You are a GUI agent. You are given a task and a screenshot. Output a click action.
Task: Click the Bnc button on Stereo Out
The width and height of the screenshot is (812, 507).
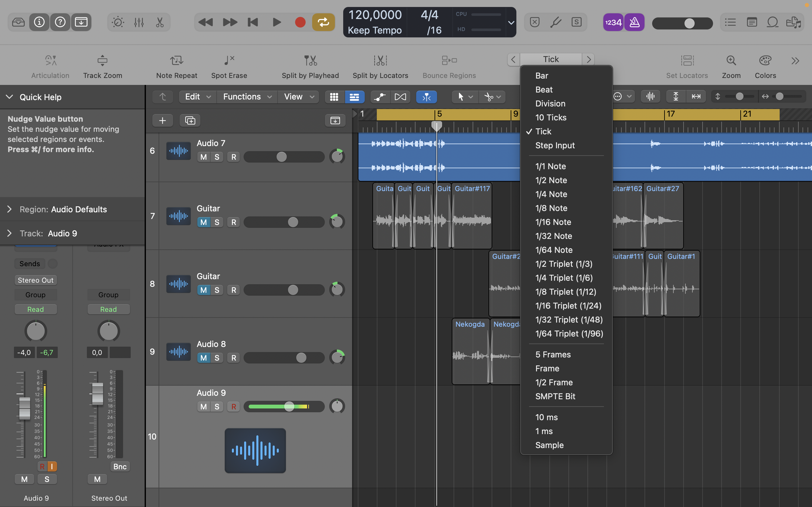(x=120, y=466)
